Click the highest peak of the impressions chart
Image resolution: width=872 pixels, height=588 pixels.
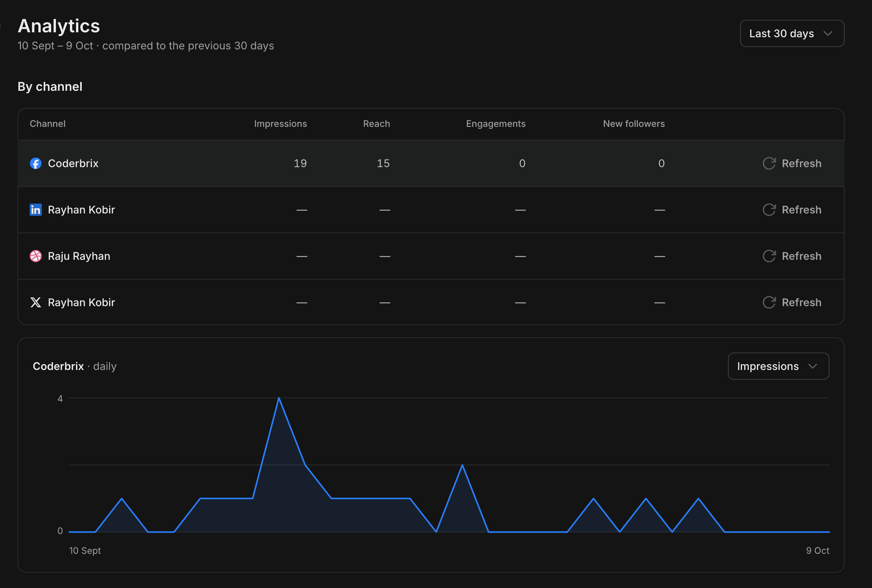[x=279, y=398]
